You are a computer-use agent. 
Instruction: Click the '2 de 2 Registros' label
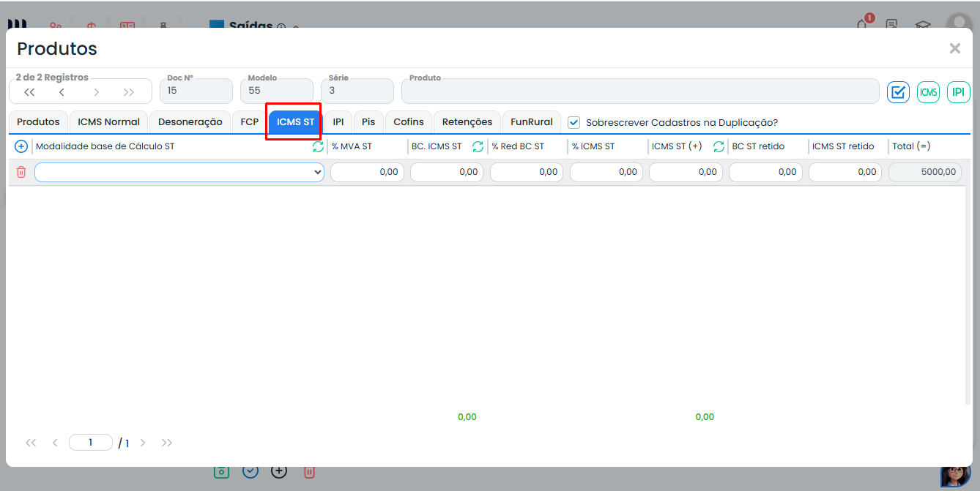tap(52, 78)
